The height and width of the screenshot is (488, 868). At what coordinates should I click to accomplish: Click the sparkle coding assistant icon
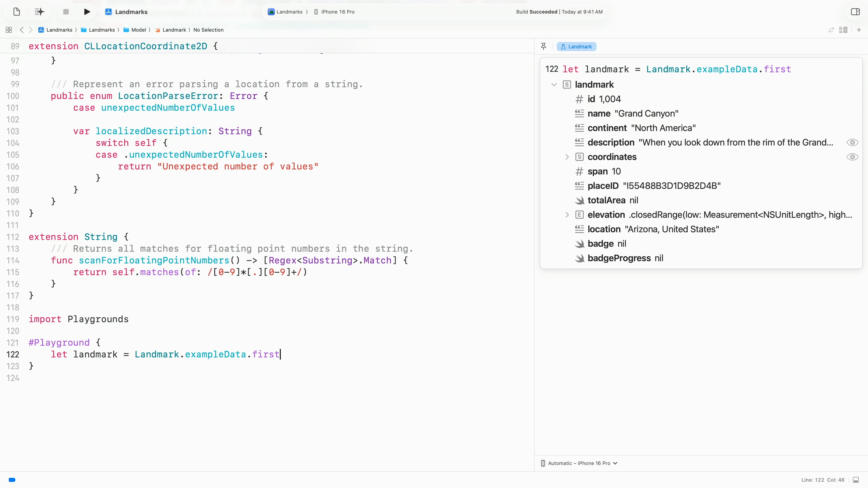(x=39, y=12)
